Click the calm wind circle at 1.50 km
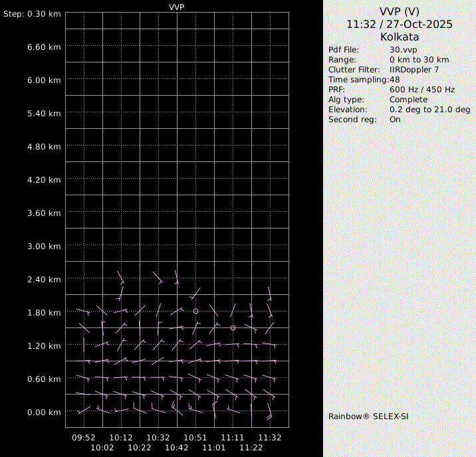Screen dimensions: 476x457 [233, 327]
